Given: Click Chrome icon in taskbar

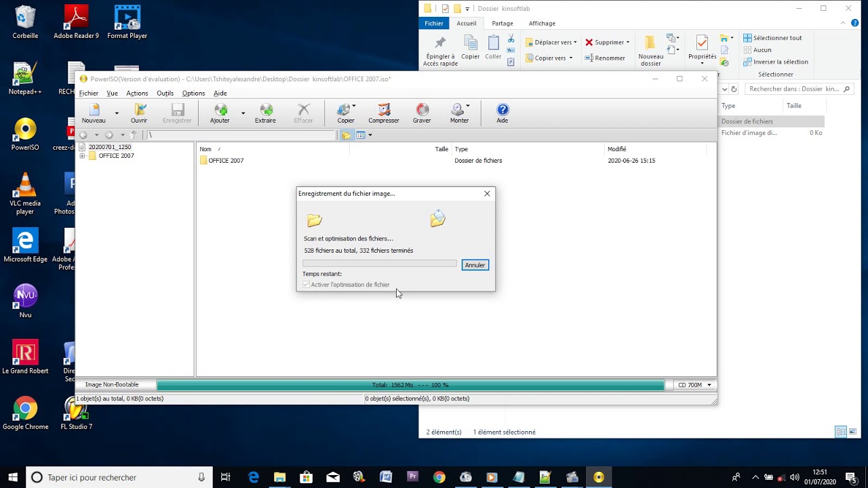Looking at the screenshot, I should 439,477.
